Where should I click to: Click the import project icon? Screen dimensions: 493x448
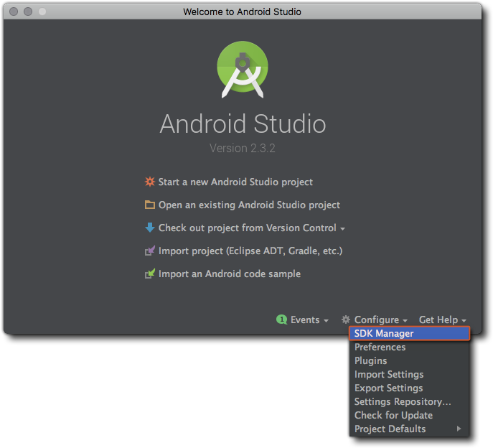(149, 251)
